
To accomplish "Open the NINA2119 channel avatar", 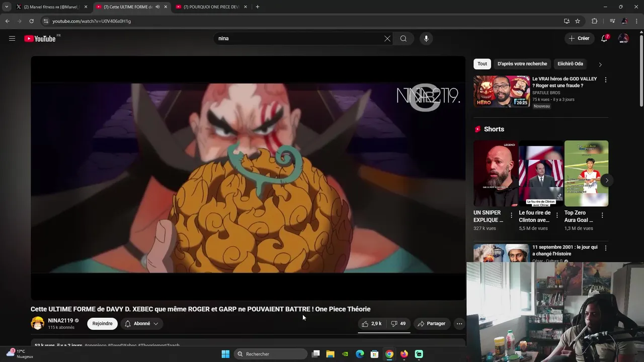I will 38,323.
